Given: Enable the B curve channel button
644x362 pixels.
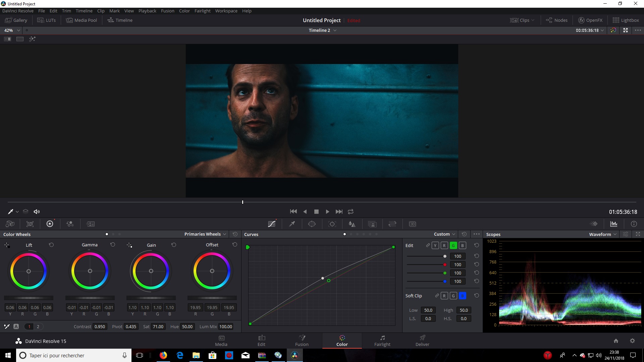Looking at the screenshot, I should pyautogui.click(x=462, y=246).
